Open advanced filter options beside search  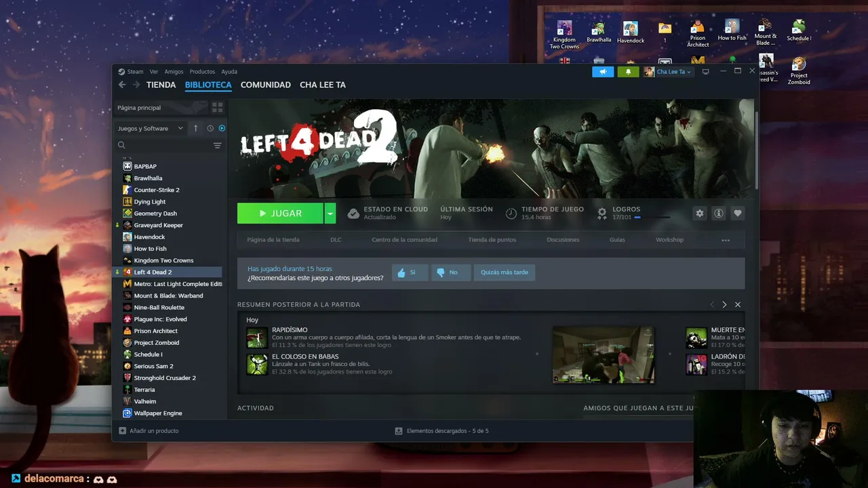[217, 145]
